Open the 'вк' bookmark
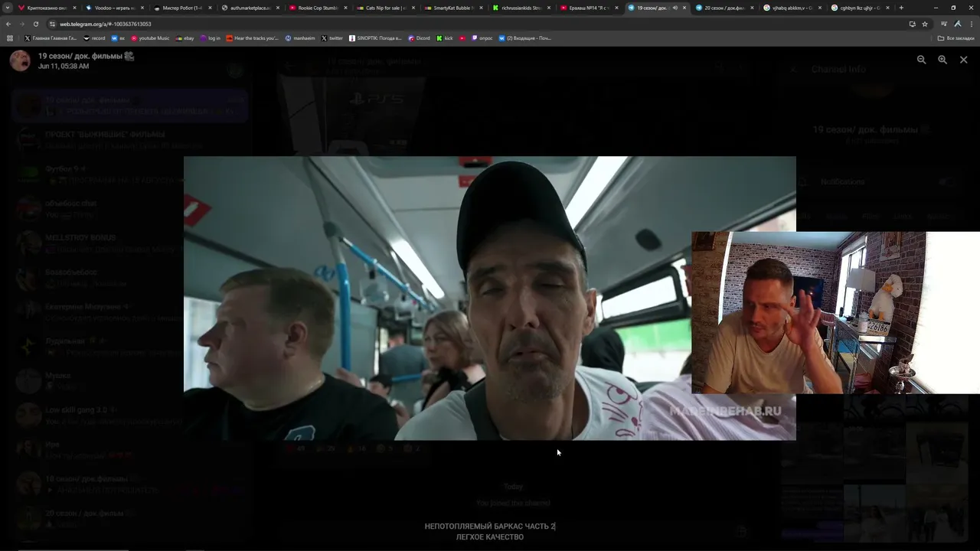Viewport: 980px width, 551px height. (118, 38)
